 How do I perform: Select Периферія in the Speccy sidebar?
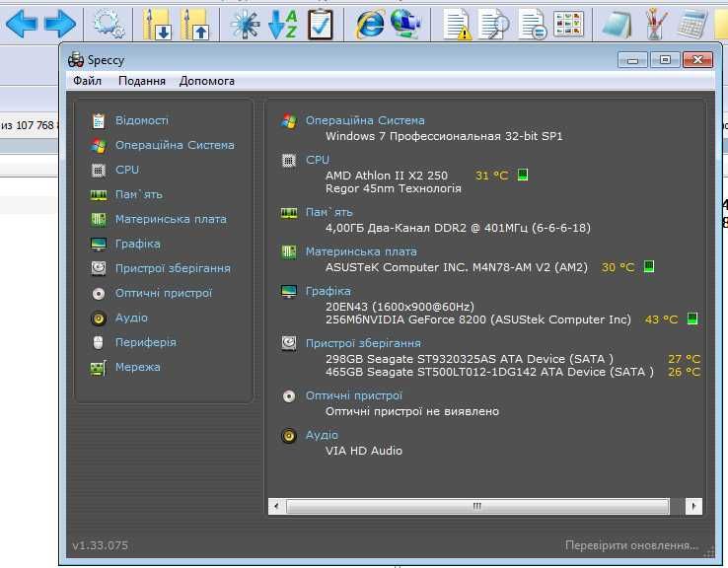tap(146, 342)
